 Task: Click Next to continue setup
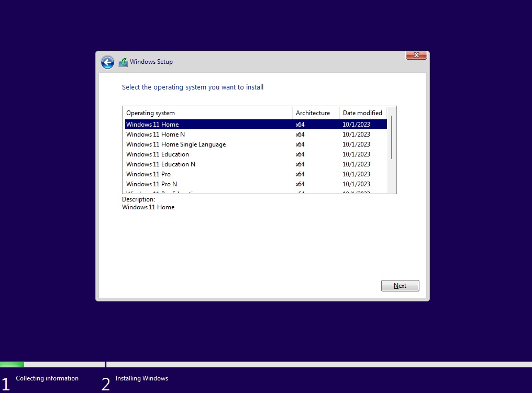click(400, 286)
